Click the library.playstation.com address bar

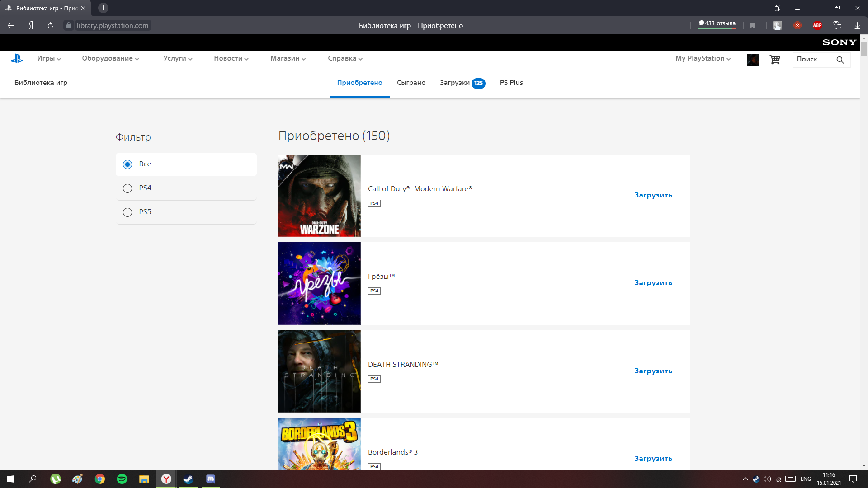coord(112,25)
